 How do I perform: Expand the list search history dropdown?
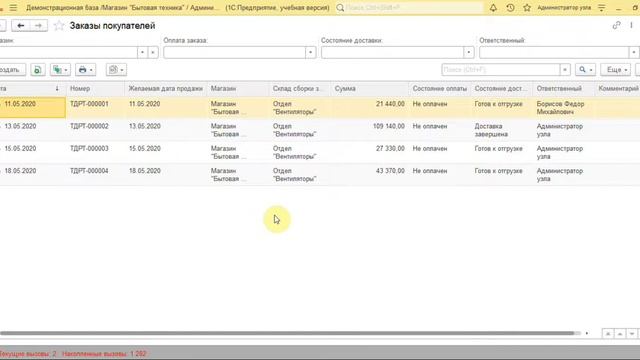click(565, 70)
